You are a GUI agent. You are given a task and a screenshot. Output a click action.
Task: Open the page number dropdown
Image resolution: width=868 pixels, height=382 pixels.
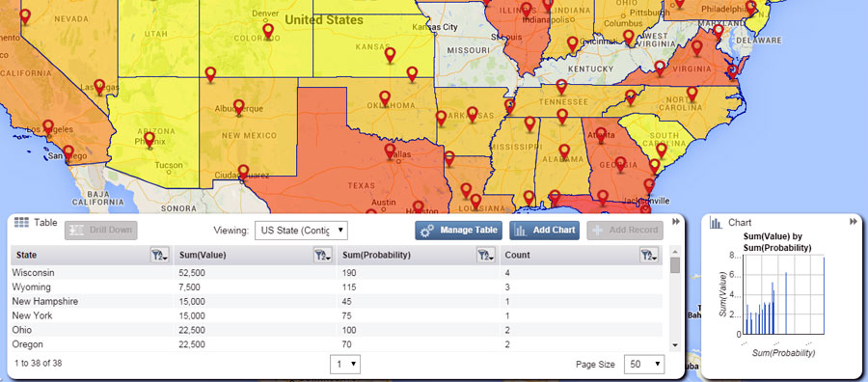[345, 365]
